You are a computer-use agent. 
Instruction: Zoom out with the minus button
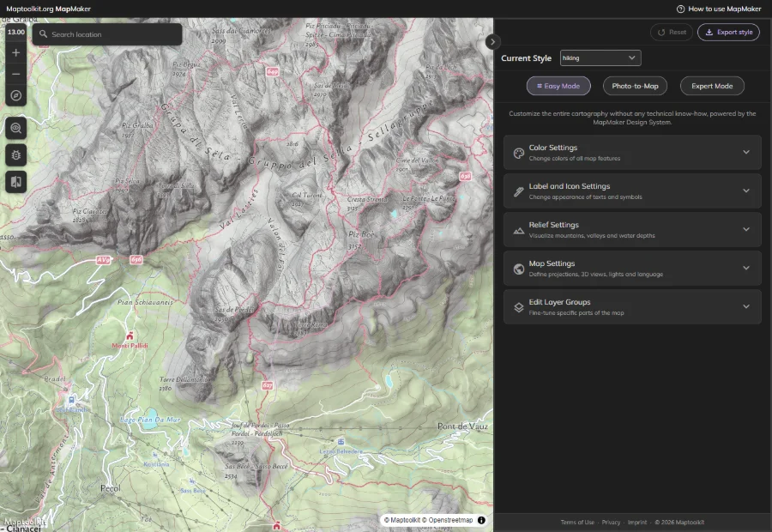pyautogui.click(x=15, y=74)
